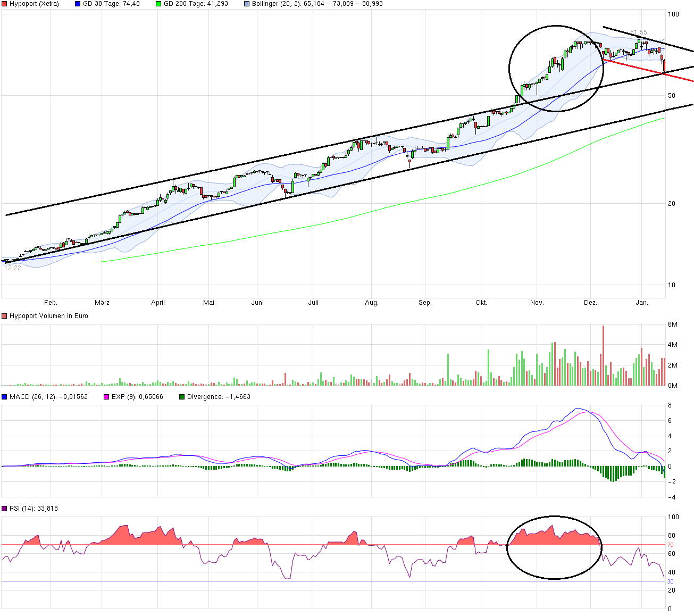Click the "2M" volume axis value
694x616 pixels.
(673, 365)
